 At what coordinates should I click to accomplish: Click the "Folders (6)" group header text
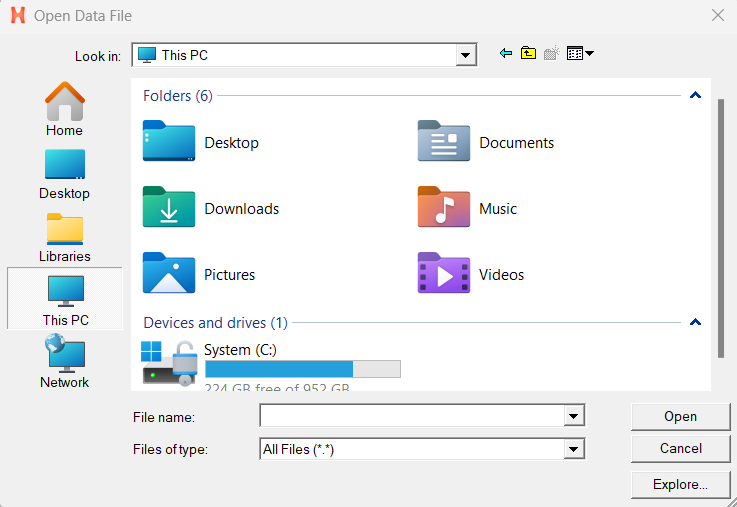pos(178,96)
